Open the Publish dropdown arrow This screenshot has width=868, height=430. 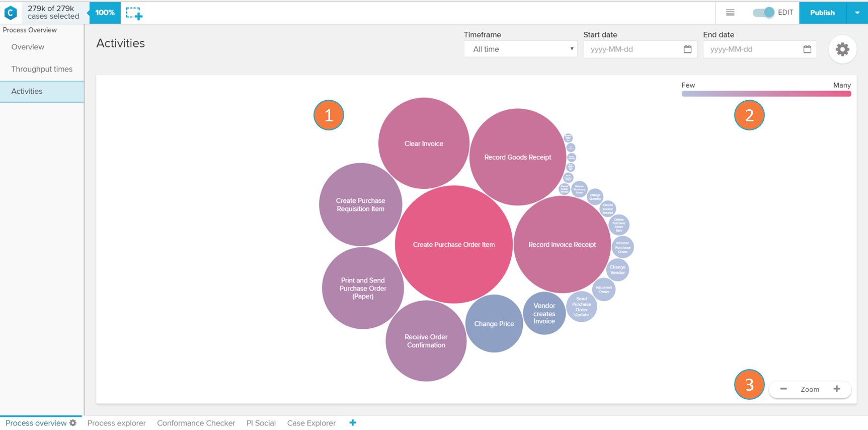[857, 13]
